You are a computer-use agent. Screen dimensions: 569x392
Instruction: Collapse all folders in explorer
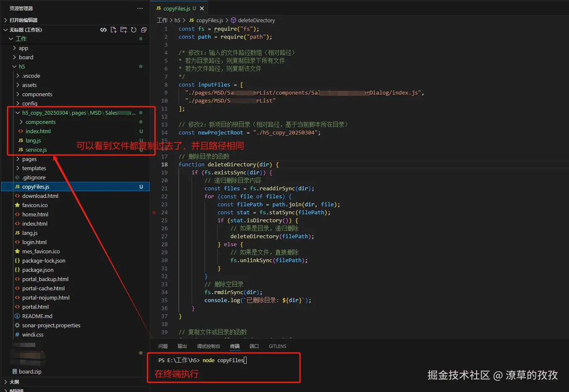pos(144,30)
